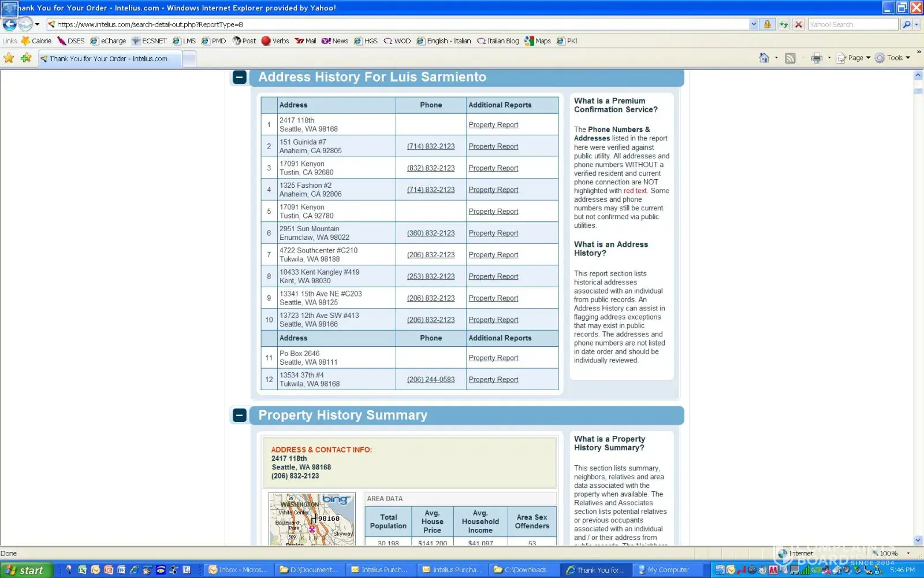924x578 pixels.
Task: Click the Stop loading X icon
Action: click(798, 24)
